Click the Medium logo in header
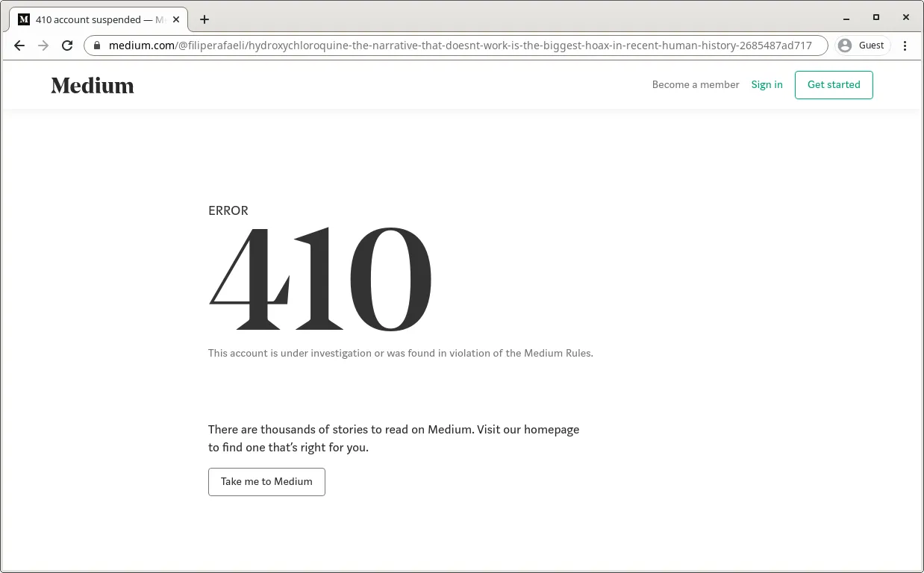The height and width of the screenshot is (573, 924). (93, 86)
